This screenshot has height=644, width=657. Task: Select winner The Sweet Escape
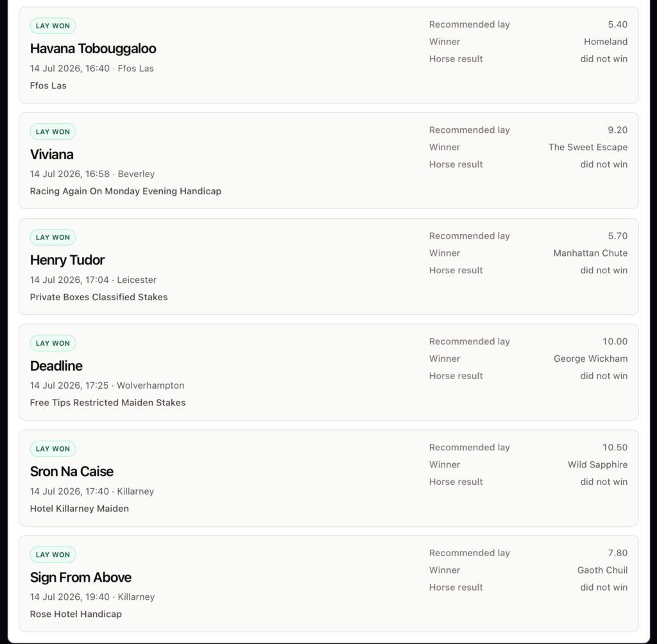tap(588, 147)
